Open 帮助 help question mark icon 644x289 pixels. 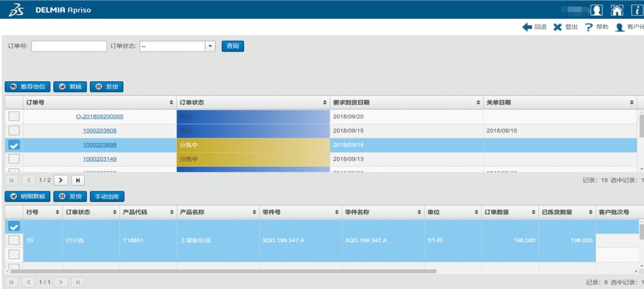click(589, 27)
